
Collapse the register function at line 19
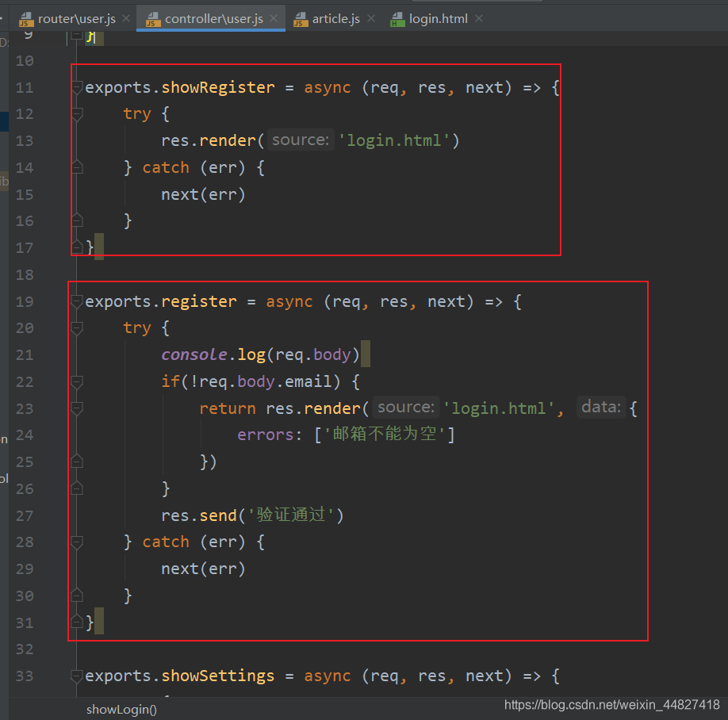point(77,301)
